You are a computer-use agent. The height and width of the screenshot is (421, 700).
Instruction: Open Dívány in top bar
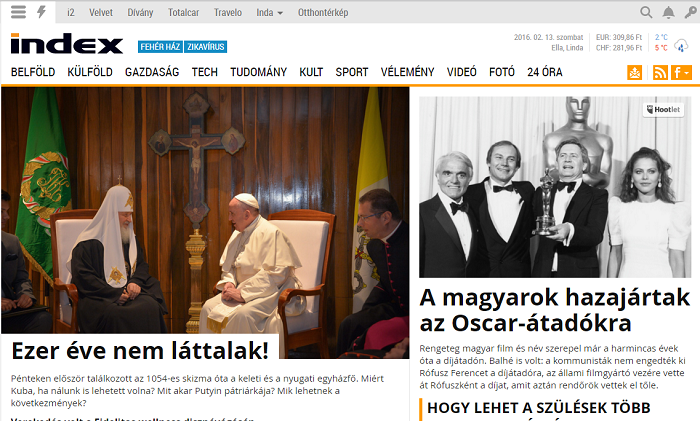[x=140, y=13]
